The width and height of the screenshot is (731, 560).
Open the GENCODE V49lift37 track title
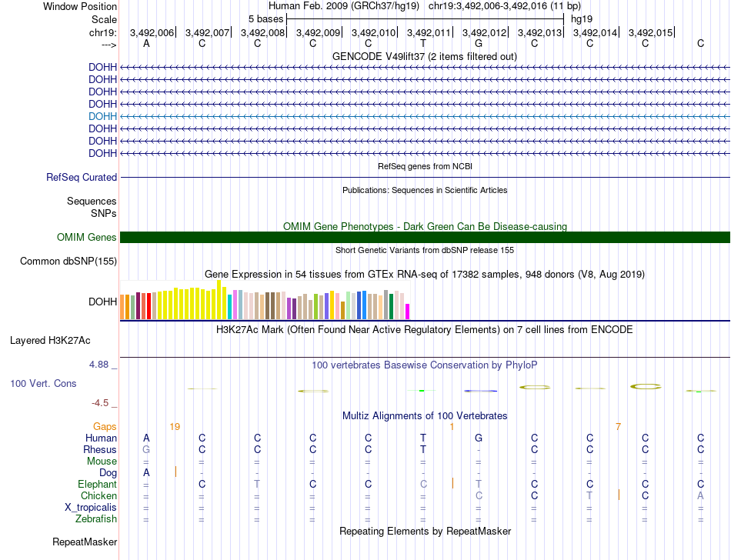(x=424, y=56)
